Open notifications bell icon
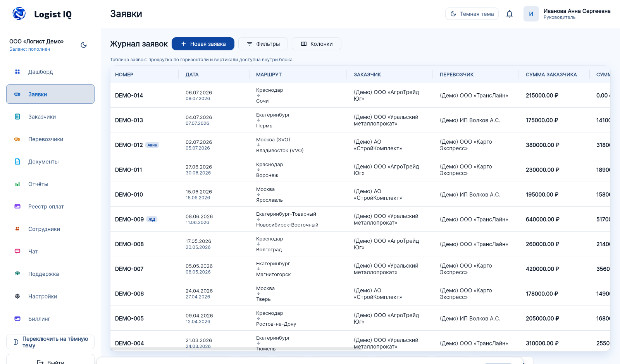620x364 pixels. click(510, 14)
